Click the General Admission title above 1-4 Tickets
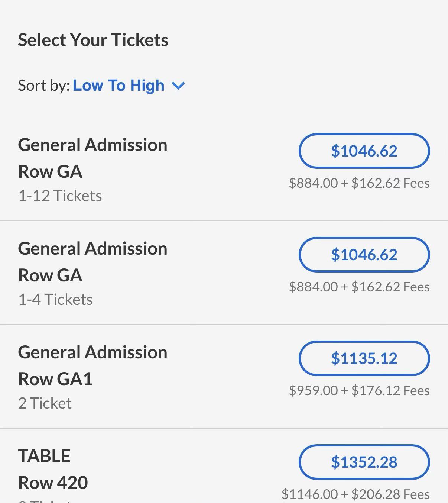This screenshot has height=503, width=448. (x=92, y=248)
